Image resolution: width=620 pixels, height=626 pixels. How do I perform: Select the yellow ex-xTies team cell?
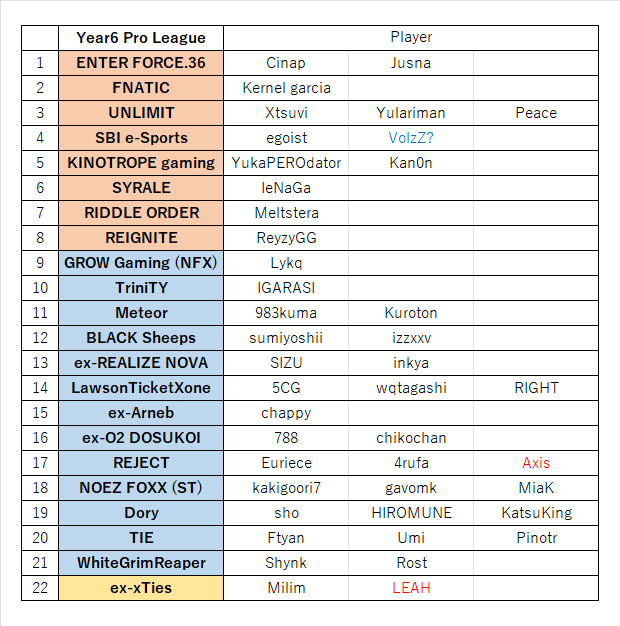(x=141, y=588)
